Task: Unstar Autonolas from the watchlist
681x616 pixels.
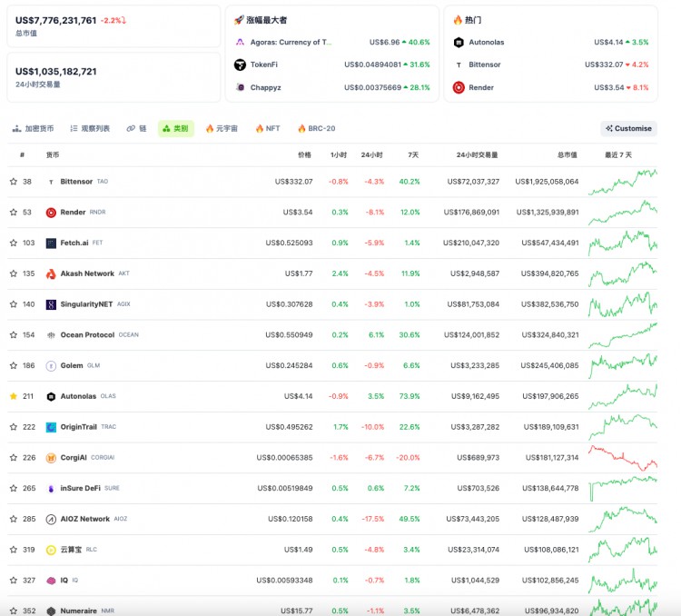Action: tap(13, 396)
